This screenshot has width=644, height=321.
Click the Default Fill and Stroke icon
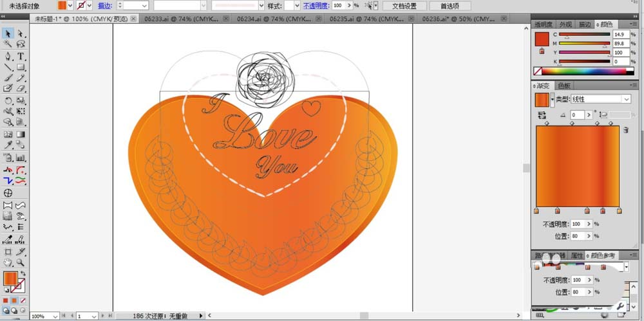coord(6,290)
